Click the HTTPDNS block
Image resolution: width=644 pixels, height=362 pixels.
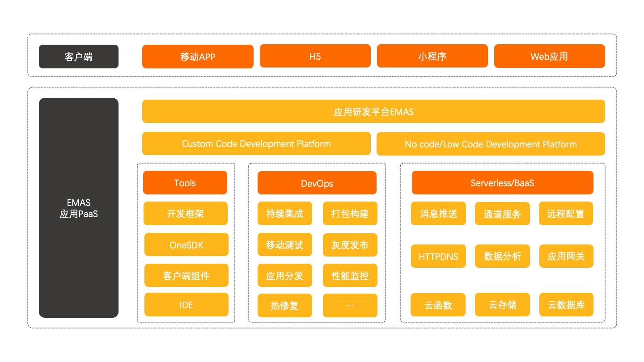[x=438, y=257]
